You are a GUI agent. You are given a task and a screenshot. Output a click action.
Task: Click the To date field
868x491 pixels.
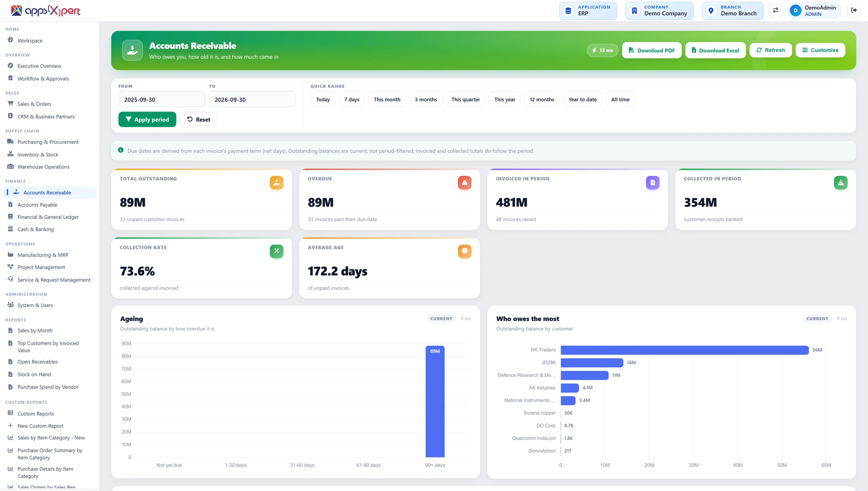tap(252, 100)
